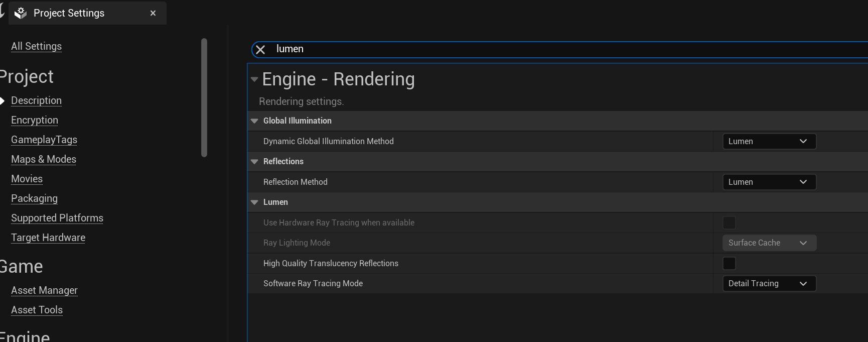Image resolution: width=868 pixels, height=342 pixels.
Task: Click the Reflection Method label
Action: pos(296,182)
